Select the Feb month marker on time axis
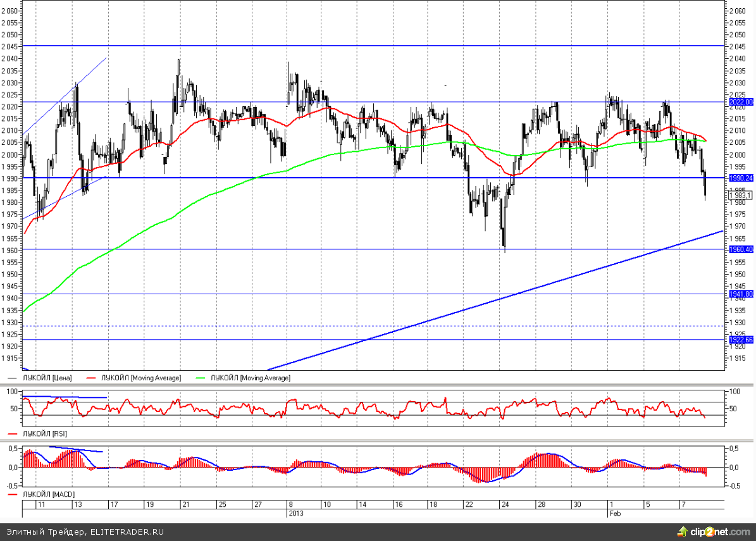The image size is (756, 541). (614, 513)
